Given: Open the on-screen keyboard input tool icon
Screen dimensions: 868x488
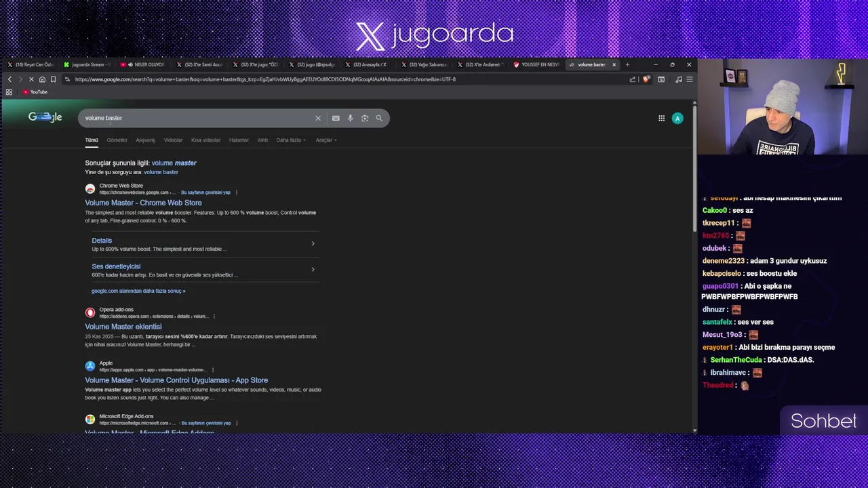Looking at the screenshot, I should (336, 118).
